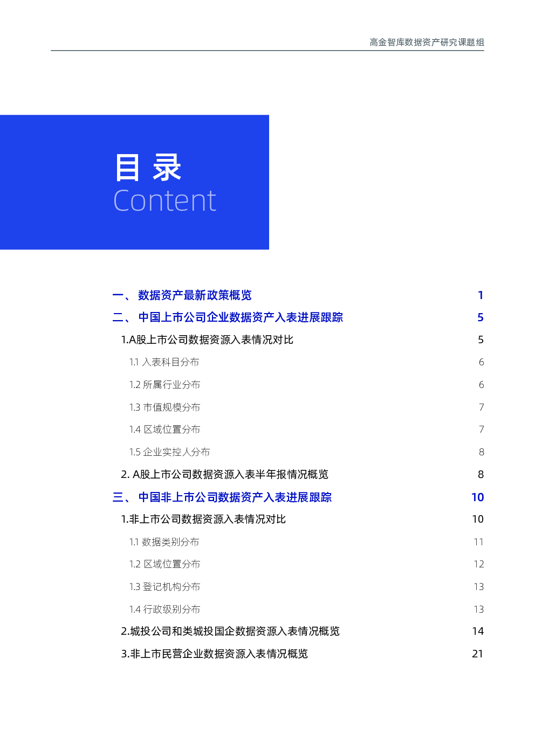Click page number 11

[479, 542]
